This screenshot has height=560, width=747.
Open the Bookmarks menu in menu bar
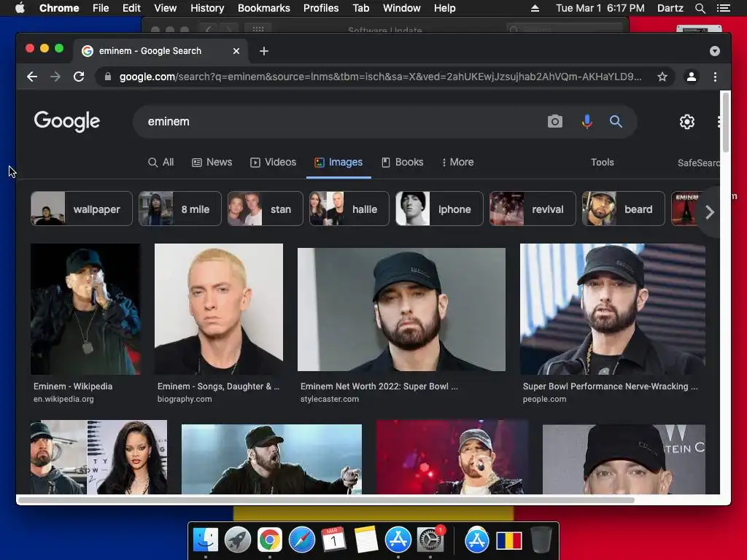pos(264,8)
